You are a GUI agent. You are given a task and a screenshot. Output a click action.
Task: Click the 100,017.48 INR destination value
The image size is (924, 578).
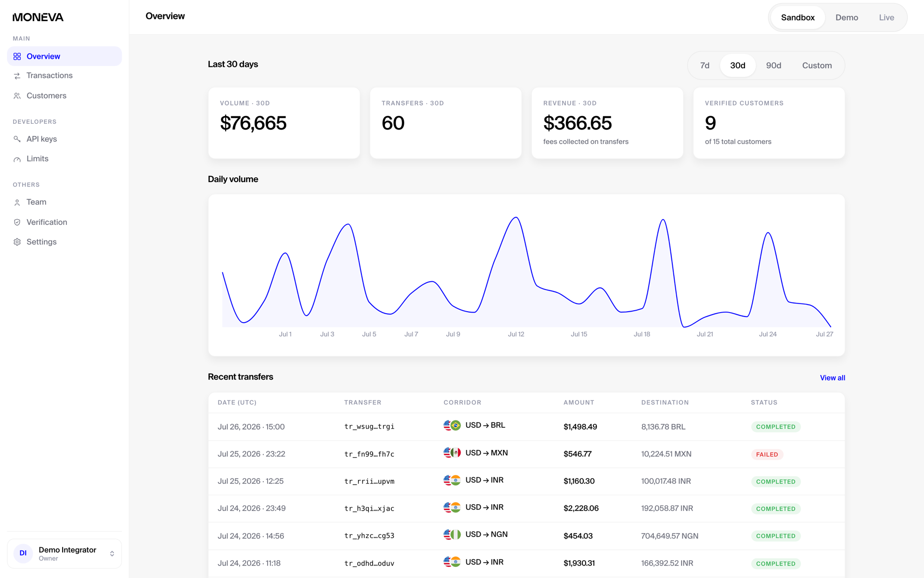(666, 481)
